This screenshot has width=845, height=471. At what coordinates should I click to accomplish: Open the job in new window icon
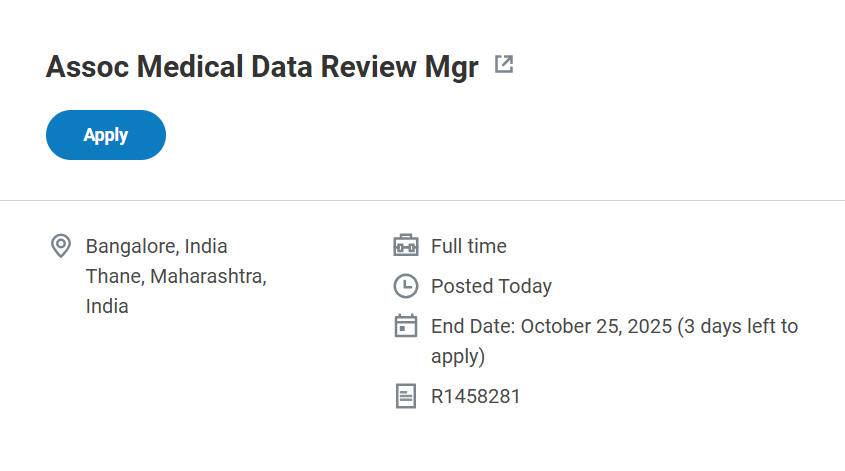pos(504,66)
